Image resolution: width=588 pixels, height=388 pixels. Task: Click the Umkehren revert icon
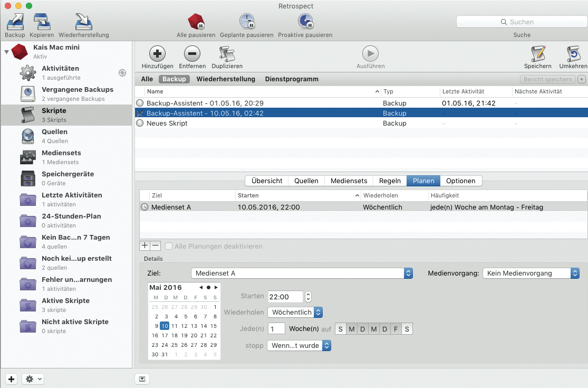click(x=573, y=54)
